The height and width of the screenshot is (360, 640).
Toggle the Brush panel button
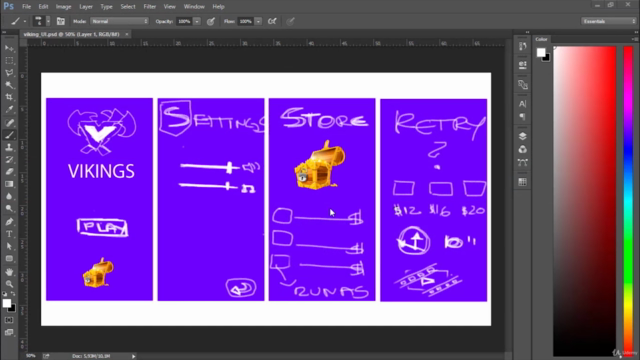[x=60, y=21]
